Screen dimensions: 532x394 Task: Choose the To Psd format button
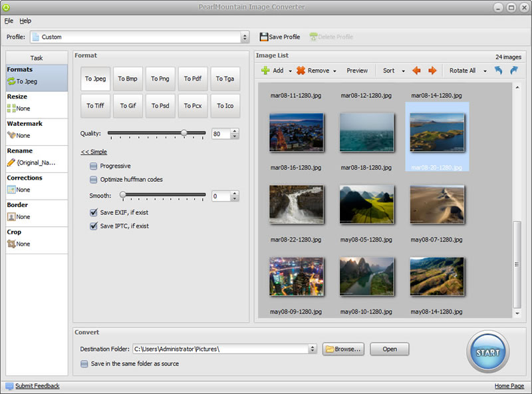click(x=160, y=106)
